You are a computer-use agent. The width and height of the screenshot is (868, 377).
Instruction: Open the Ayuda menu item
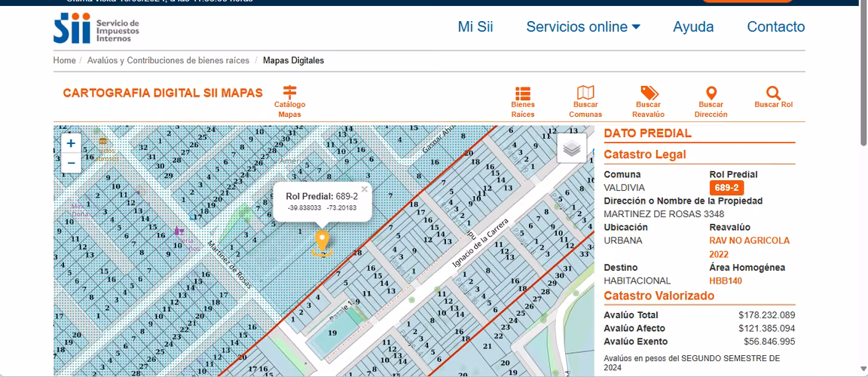(x=693, y=26)
